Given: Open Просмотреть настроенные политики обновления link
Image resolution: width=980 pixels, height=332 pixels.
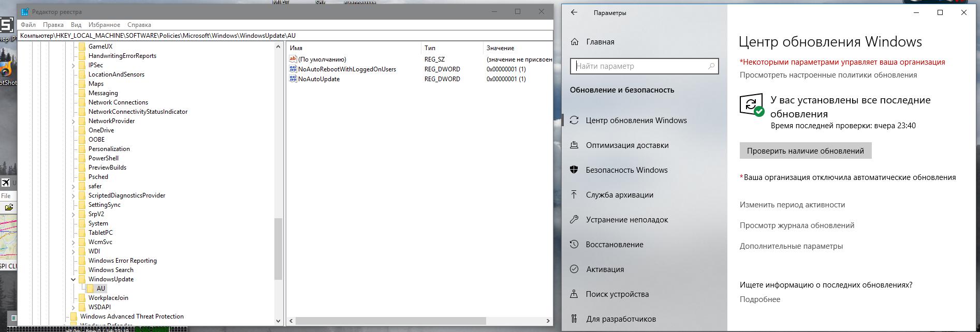Looking at the screenshot, I should coord(828,75).
